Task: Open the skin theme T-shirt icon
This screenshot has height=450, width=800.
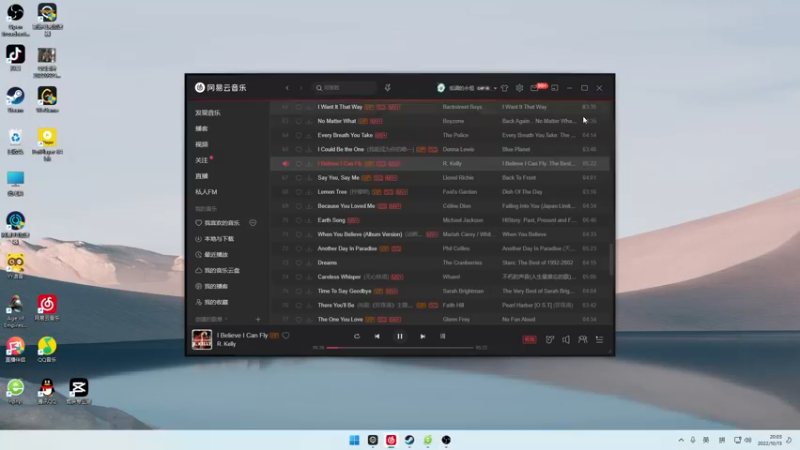Action: click(505, 88)
